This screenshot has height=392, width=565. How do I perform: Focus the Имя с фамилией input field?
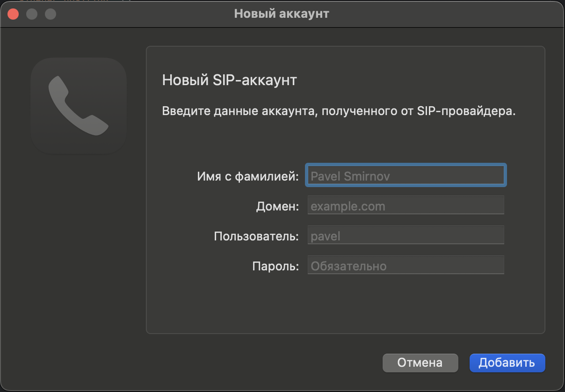coord(406,176)
